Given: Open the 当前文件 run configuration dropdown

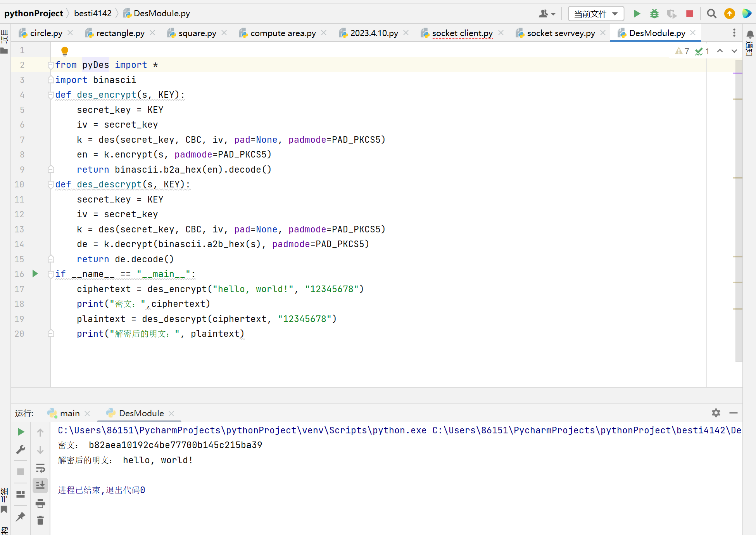Looking at the screenshot, I should (x=596, y=14).
